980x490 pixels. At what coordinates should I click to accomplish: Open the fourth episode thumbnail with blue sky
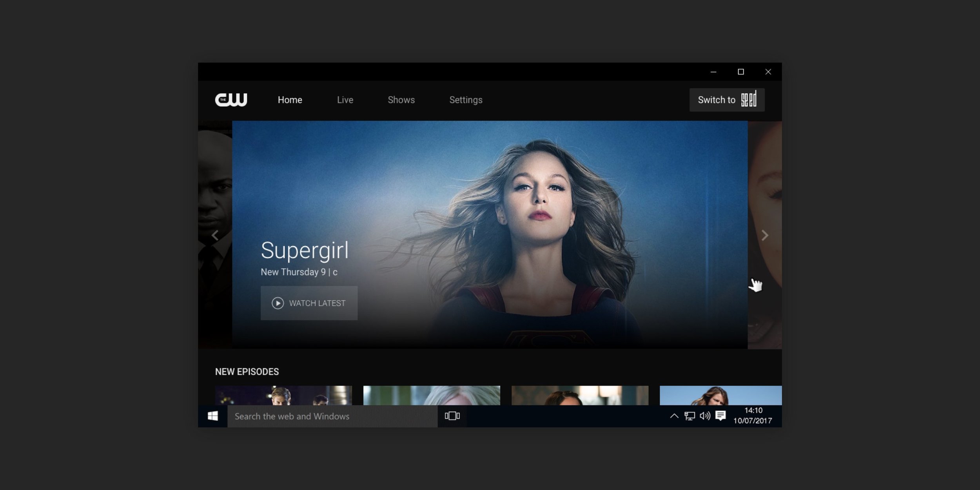point(720,395)
